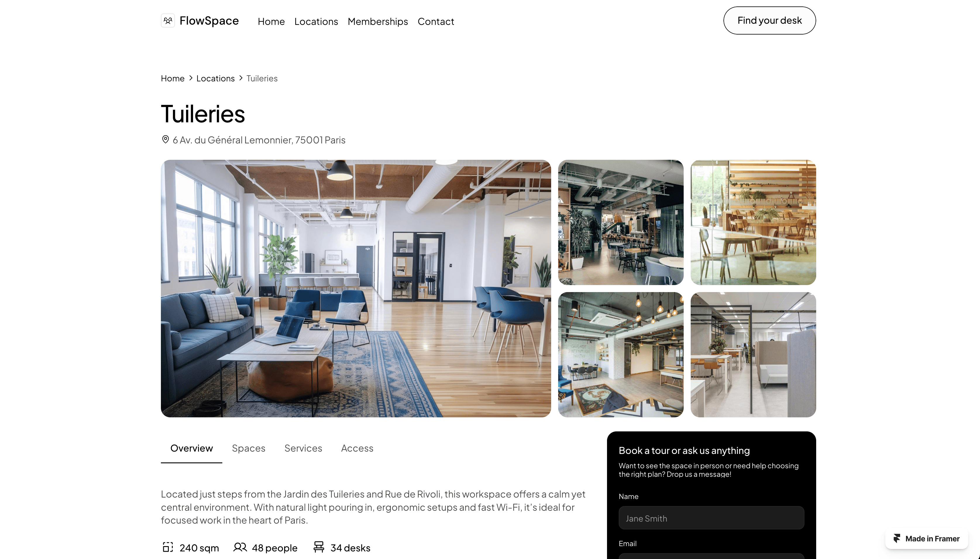Open the hanging bulbs loft photo
Screen dimensions: 980x559
point(620,354)
